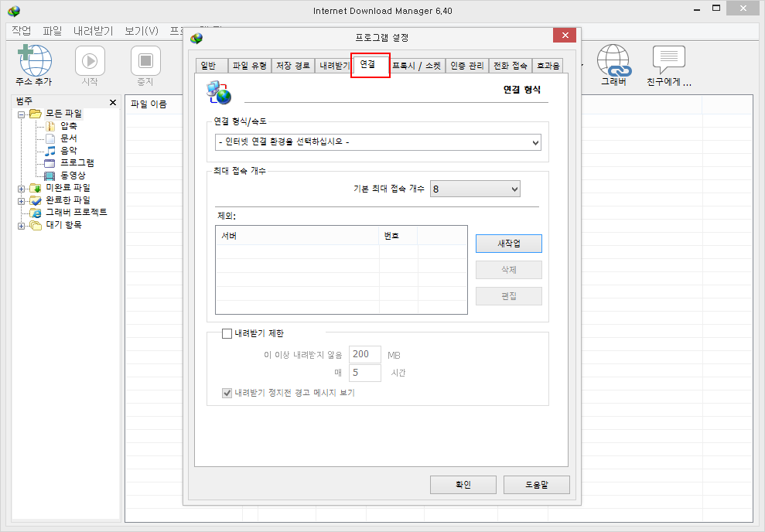This screenshot has height=532, width=765.
Task: Expand the 미완료 파일 tree node
Action: pyautogui.click(x=21, y=189)
